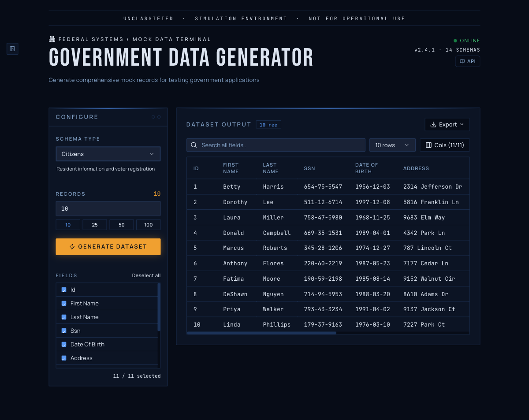Screen dimensions: 529x420
Task: Click the Date of Birth column header
Action: [367, 168]
